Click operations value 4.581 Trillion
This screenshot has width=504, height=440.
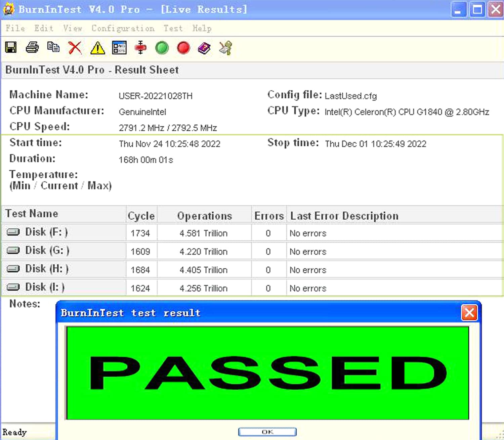[203, 233]
